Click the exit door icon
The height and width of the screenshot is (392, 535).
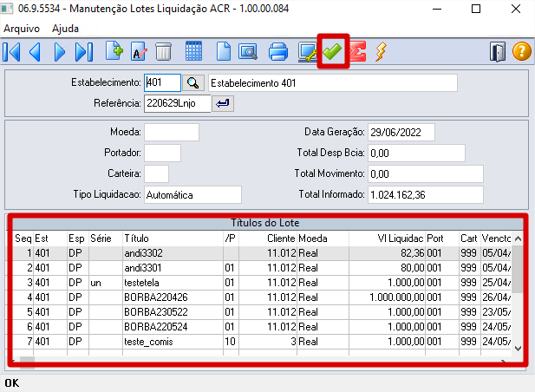tap(498, 52)
